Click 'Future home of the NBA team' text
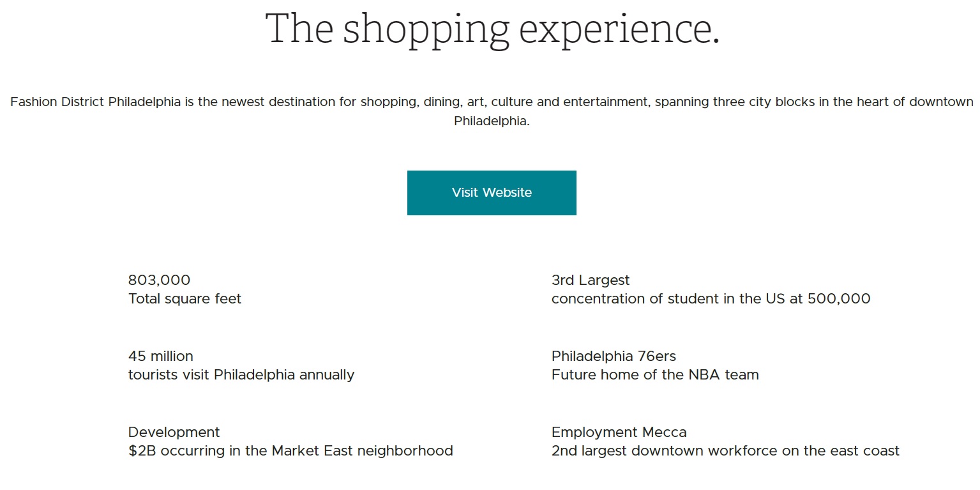This screenshot has width=980, height=490. click(655, 374)
